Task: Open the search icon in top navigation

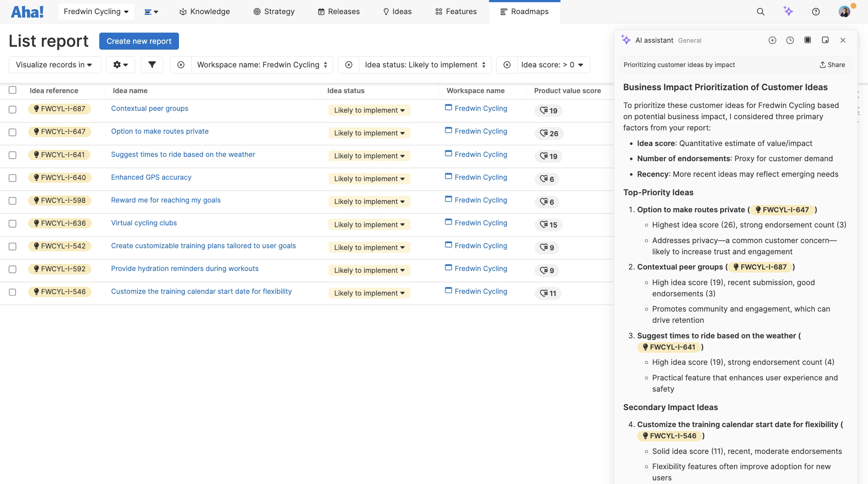Action: tap(760, 12)
